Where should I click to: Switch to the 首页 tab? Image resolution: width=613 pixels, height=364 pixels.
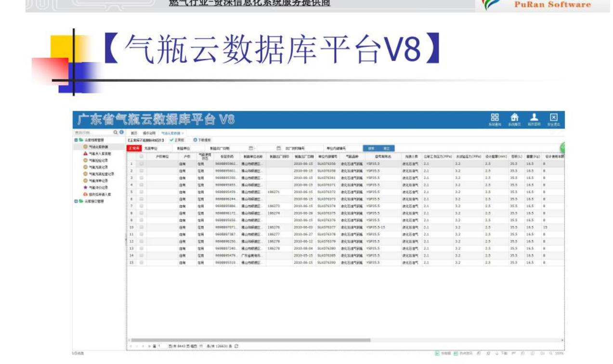(x=134, y=133)
